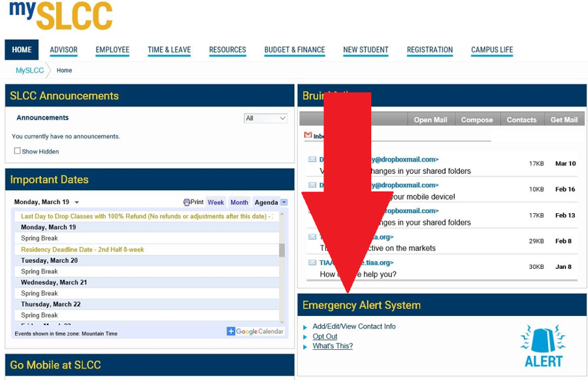Viewport: 588px width, 380px height.
Task: Click arrow bullet beside Opt Out
Action: point(305,337)
